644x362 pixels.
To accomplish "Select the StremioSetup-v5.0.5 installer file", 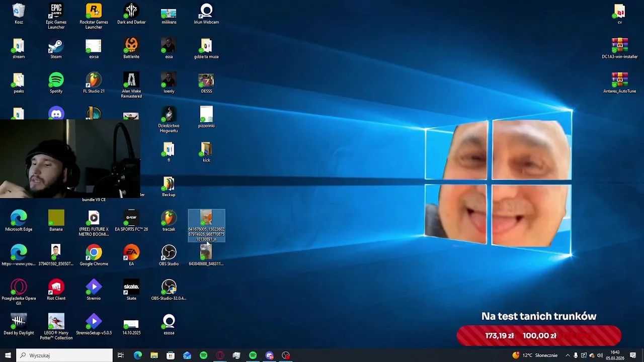I will (x=94, y=325).
